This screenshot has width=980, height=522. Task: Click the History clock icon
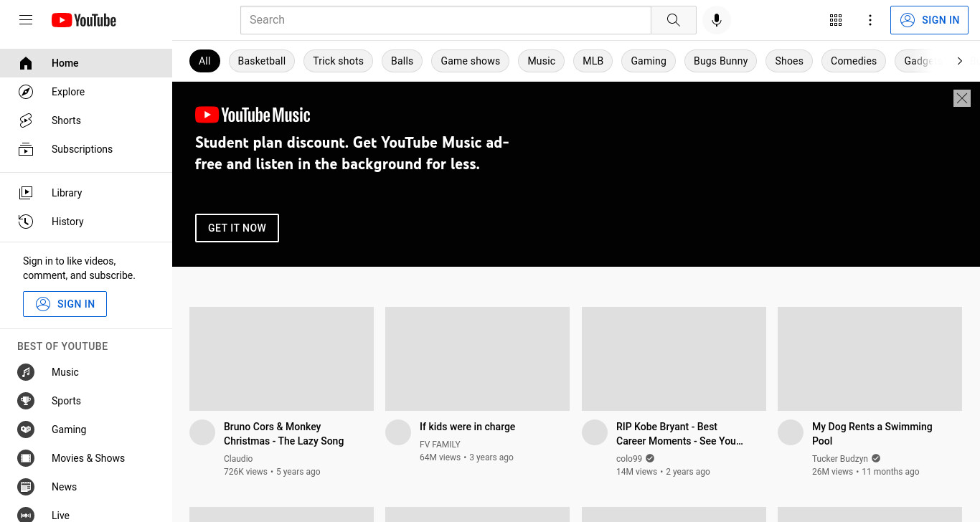click(x=26, y=222)
